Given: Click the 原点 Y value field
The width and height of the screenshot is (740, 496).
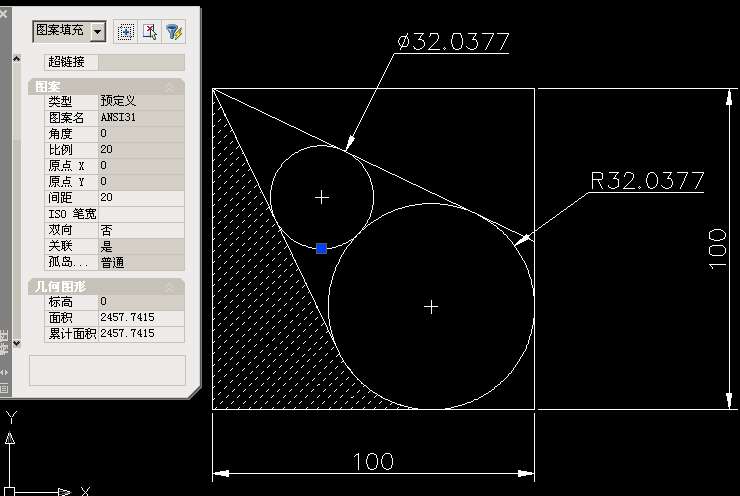Looking at the screenshot, I should [141, 181].
